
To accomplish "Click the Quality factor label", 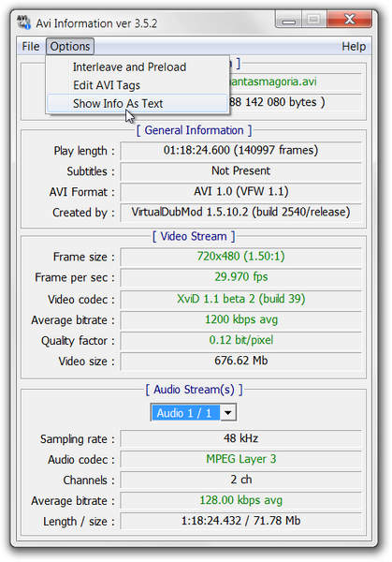I will tap(78, 341).
